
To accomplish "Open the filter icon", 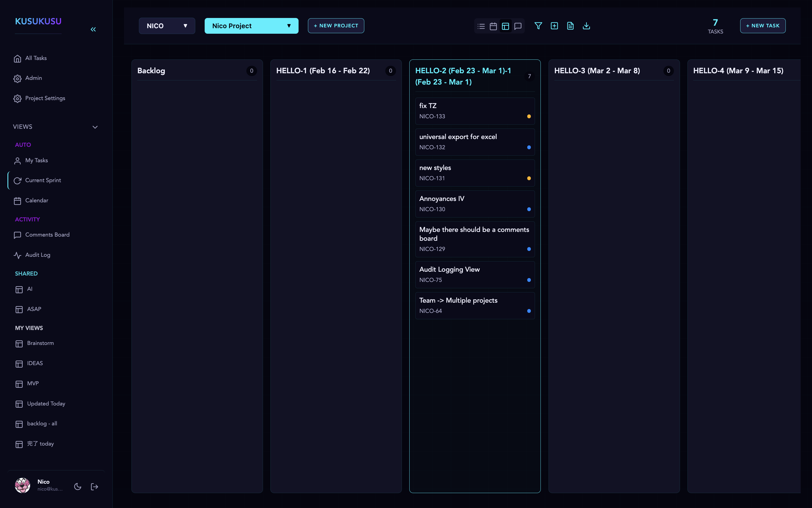I will 538,26.
